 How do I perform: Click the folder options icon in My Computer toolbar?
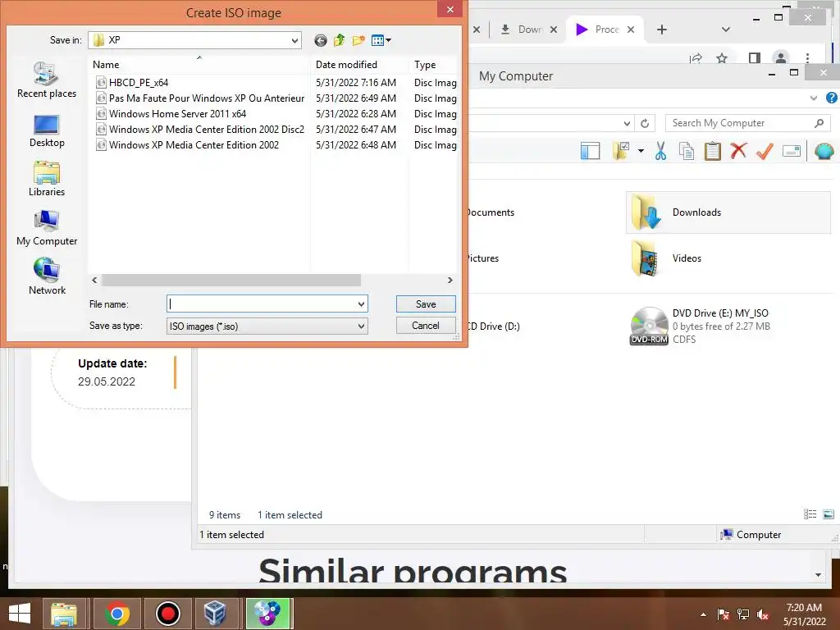pos(622,151)
